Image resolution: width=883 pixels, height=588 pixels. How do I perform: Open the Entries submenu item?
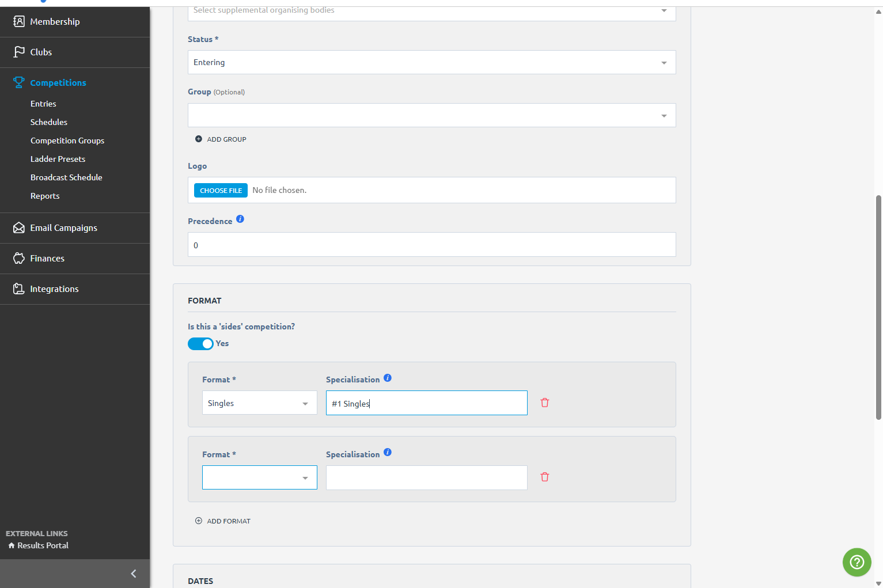43,104
